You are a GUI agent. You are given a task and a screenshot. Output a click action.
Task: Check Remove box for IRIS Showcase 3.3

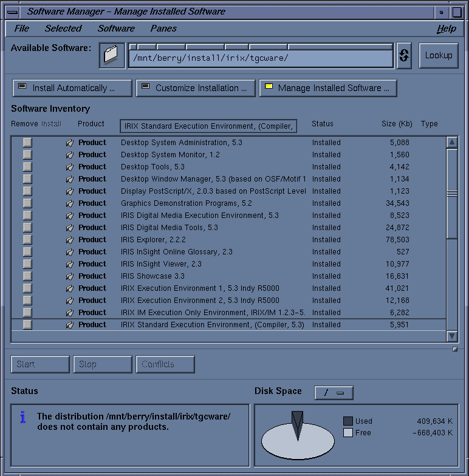click(27, 276)
